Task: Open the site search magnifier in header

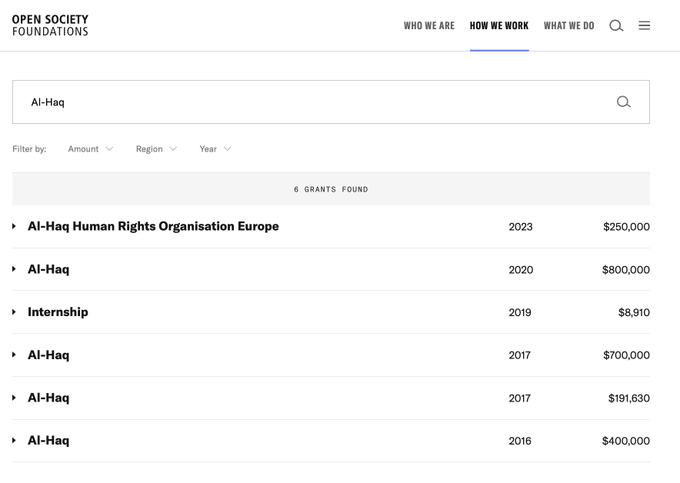Action: pos(616,26)
